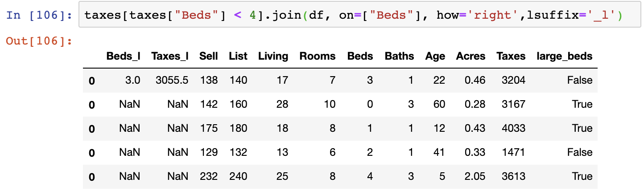Click the large_beds column header

(x=565, y=56)
